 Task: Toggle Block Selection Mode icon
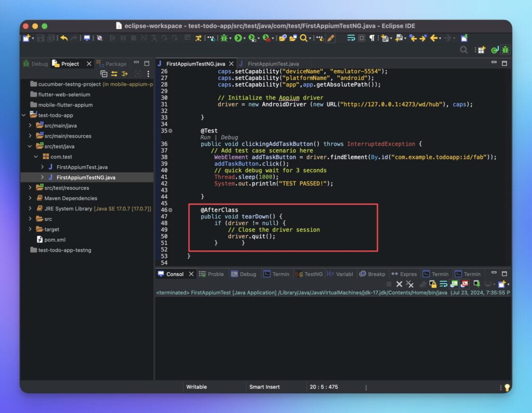point(362,38)
